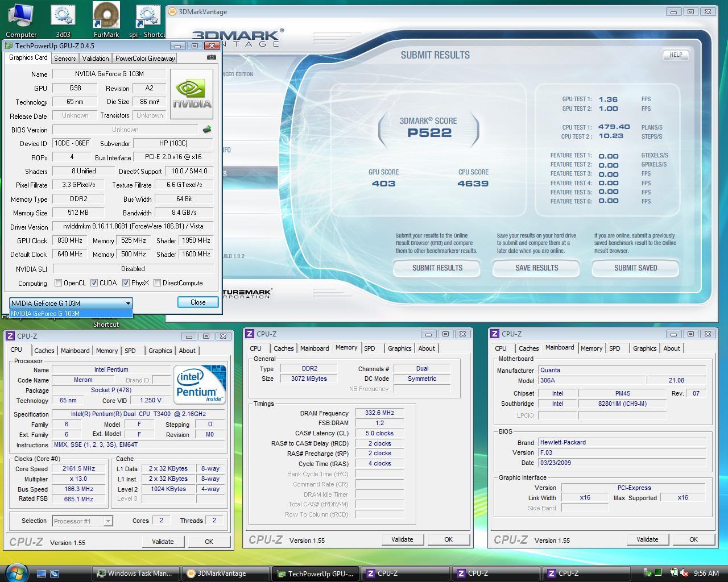Enable the OpenCL checkbox
The image size is (728, 582).
(x=58, y=283)
